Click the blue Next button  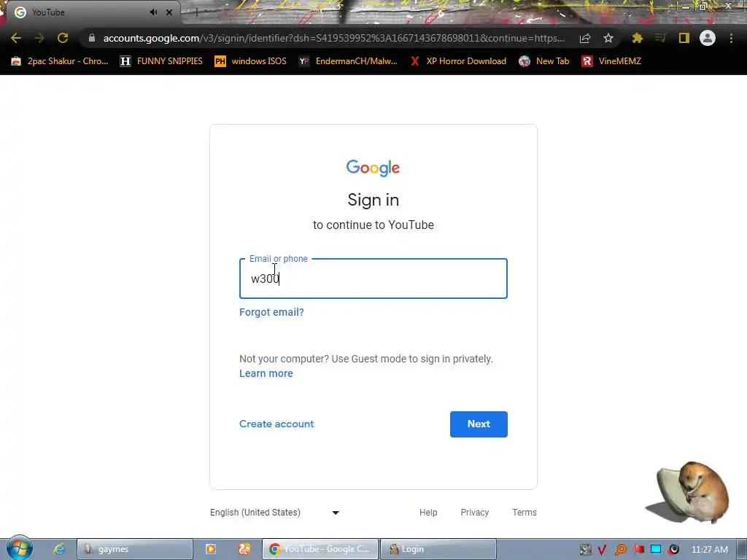[x=479, y=424]
